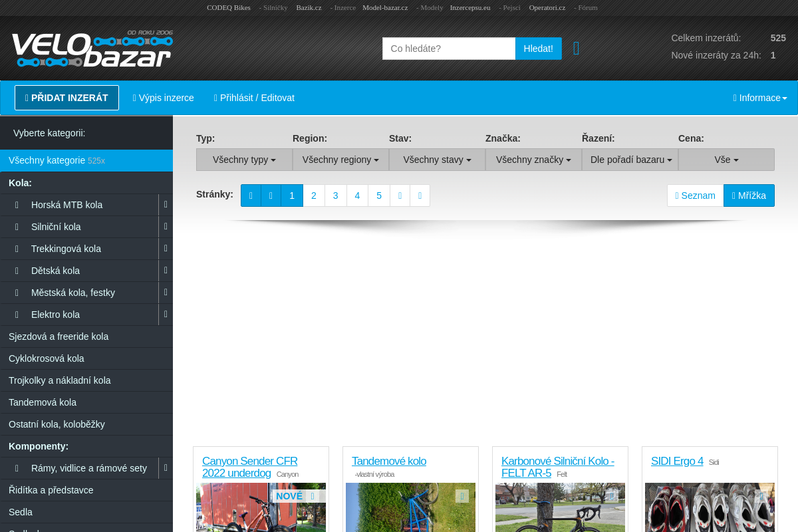This screenshot has height=532, width=798.
Task: Switch to Seznam list view
Action: (x=695, y=196)
